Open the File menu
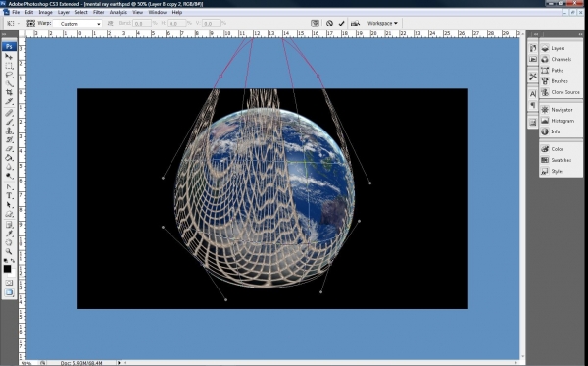 pyautogui.click(x=16, y=12)
